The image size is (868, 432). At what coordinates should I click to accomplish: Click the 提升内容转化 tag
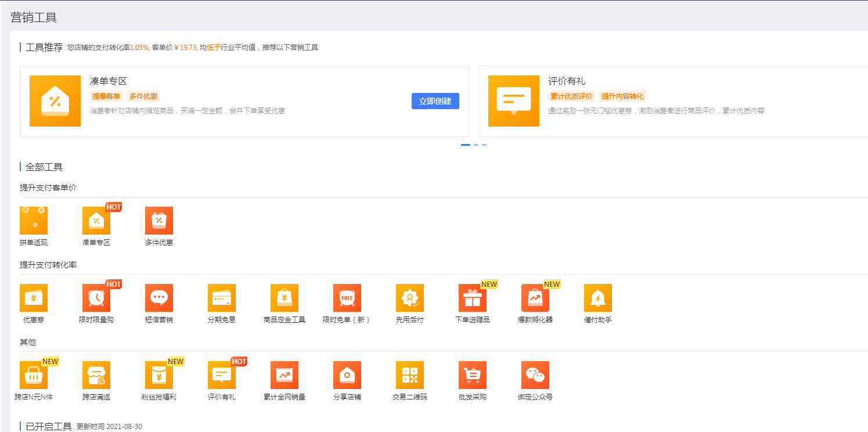point(623,96)
